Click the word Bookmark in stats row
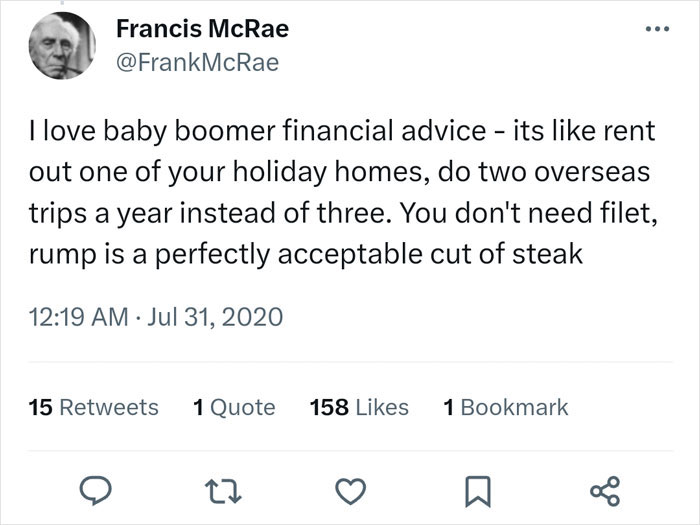700x525 pixels. [514, 407]
